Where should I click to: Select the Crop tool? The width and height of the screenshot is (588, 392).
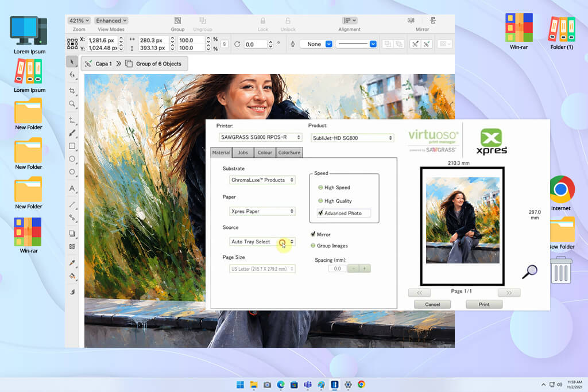point(72,91)
